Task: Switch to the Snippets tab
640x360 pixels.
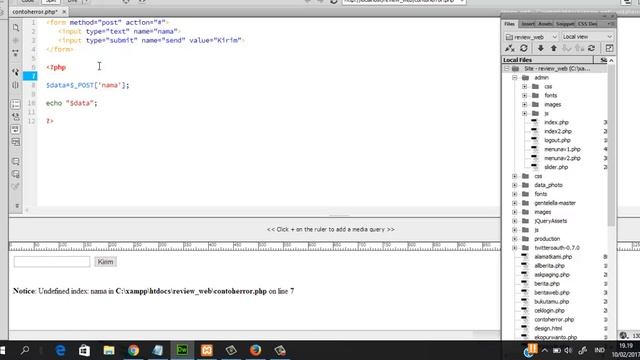Action: coord(565,24)
